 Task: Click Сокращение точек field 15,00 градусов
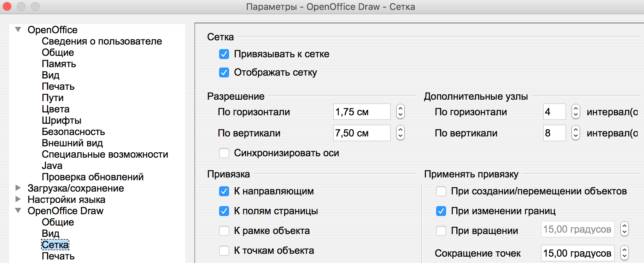tap(578, 253)
